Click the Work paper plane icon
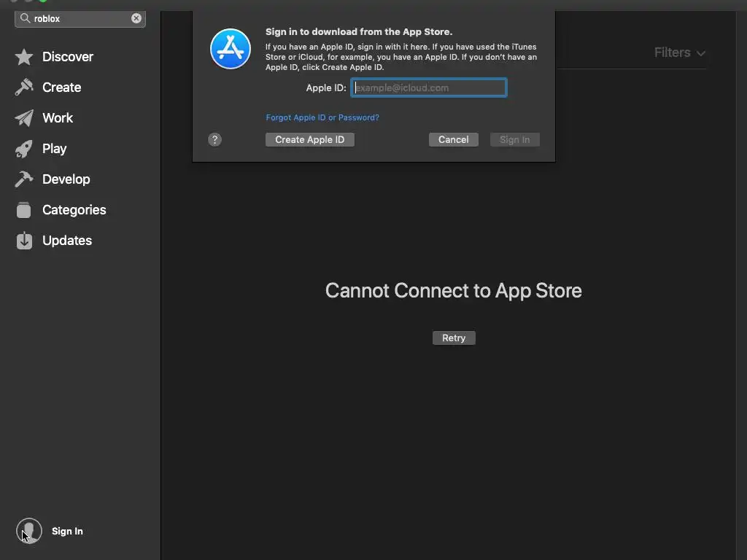The image size is (747, 560). (24, 118)
